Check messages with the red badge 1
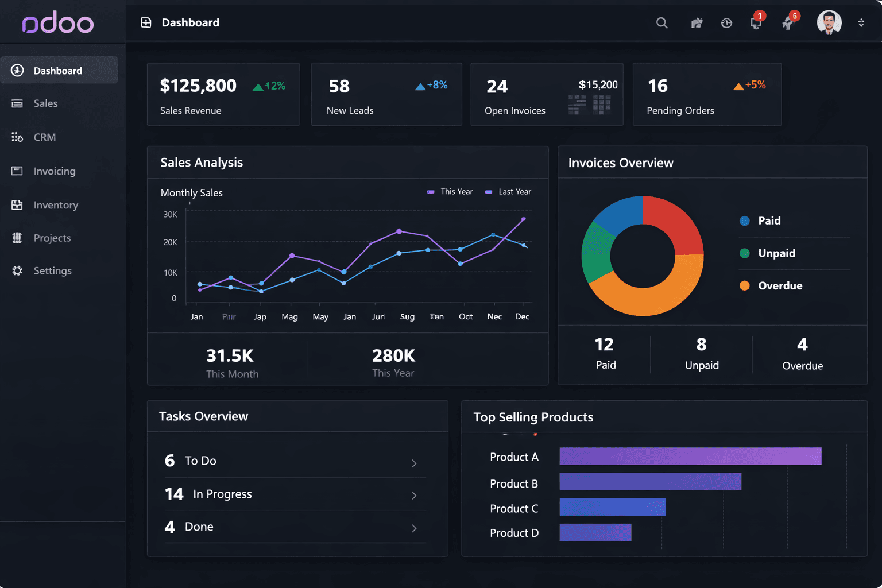This screenshot has height=588, width=882. coord(756,23)
